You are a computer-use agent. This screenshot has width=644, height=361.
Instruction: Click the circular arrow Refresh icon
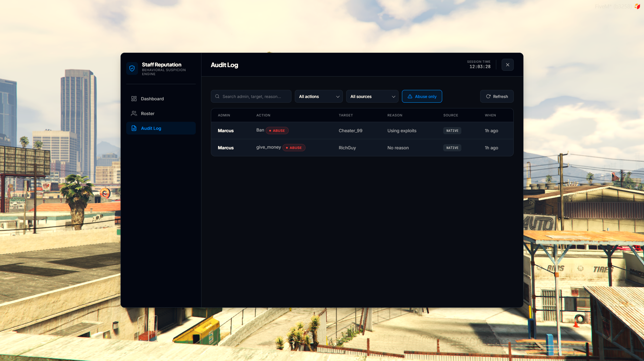point(488,96)
